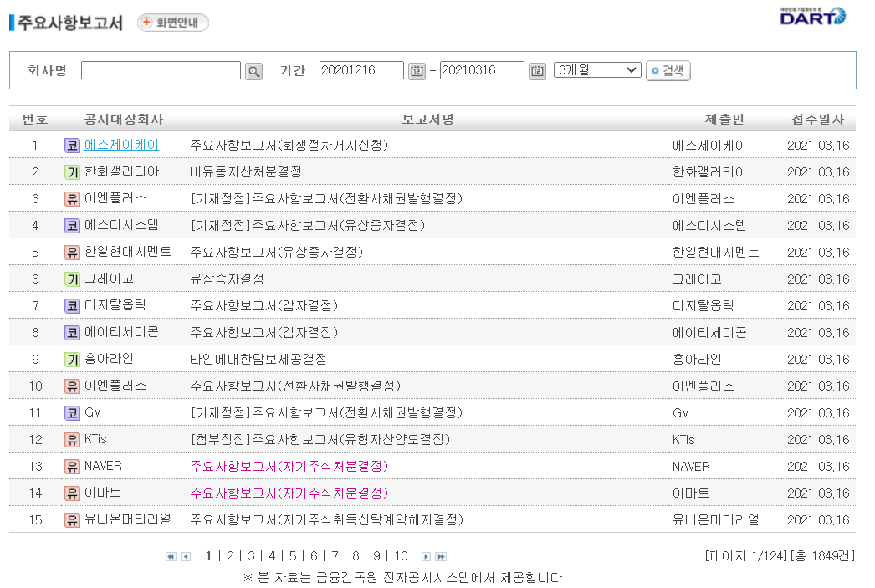Viewport: 875px width, 588px height.
Task: Click the DART logo
Action: coord(812,17)
